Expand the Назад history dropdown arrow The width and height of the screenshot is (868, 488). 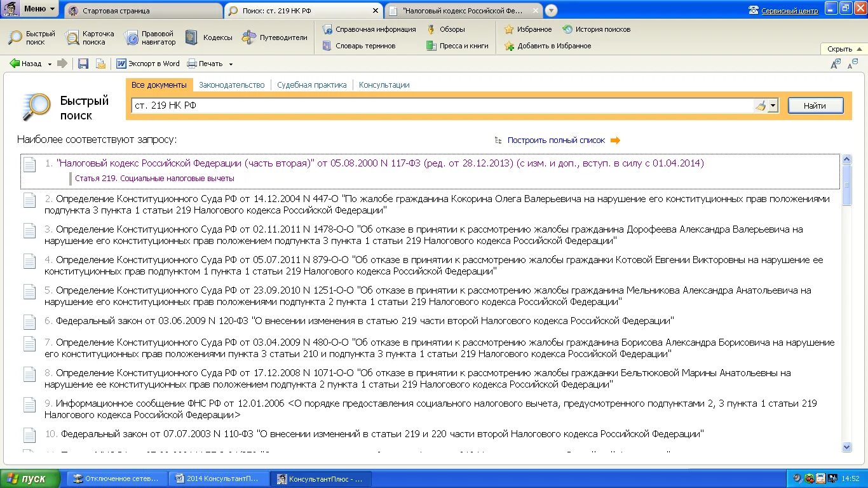[50, 64]
